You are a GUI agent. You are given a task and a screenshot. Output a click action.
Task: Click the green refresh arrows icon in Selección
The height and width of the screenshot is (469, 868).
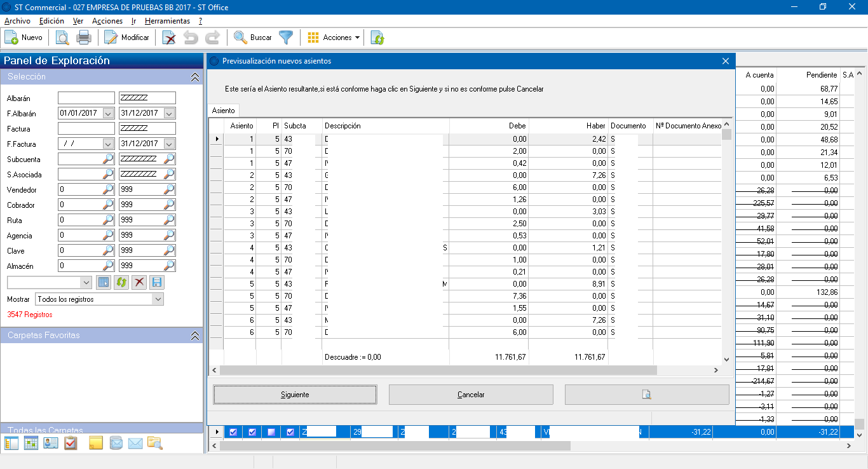tap(121, 282)
